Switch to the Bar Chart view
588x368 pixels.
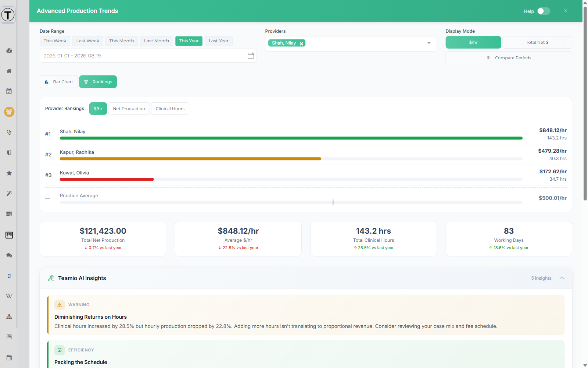(59, 82)
